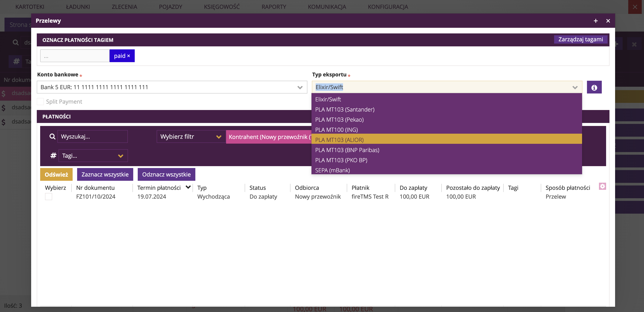Viewport: 644px width, 312px height.
Task: Open the KSIĘGOWOŚĆ menu
Action: click(x=222, y=7)
